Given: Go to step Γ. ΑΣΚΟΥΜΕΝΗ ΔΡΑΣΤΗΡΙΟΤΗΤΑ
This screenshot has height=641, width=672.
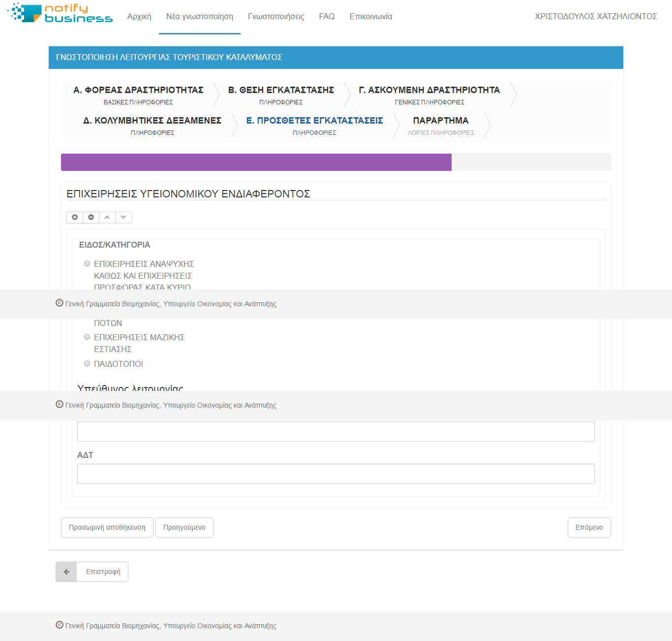Looking at the screenshot, I should [x=429, y=95].
